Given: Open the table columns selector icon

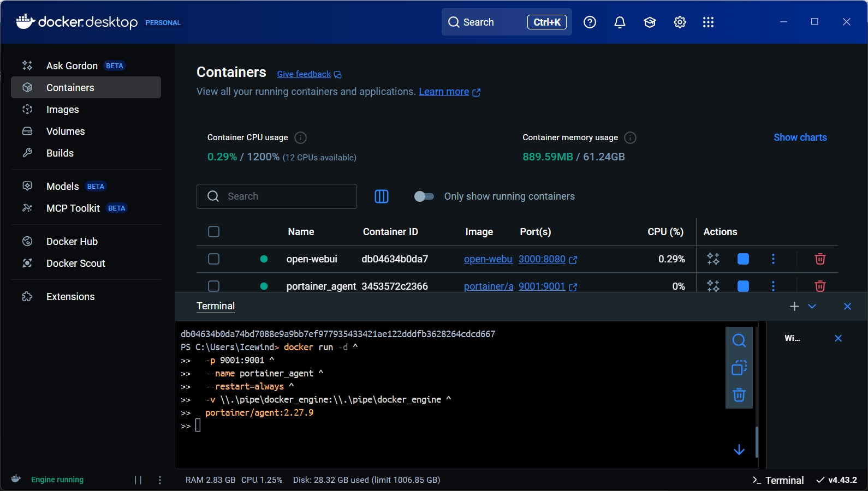Looking at the screenshot, I should point(382,196).
